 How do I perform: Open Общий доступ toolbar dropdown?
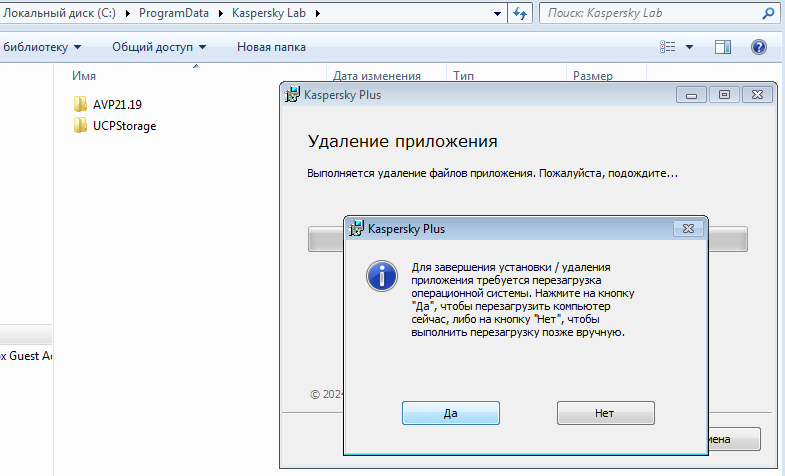[159, 47]
